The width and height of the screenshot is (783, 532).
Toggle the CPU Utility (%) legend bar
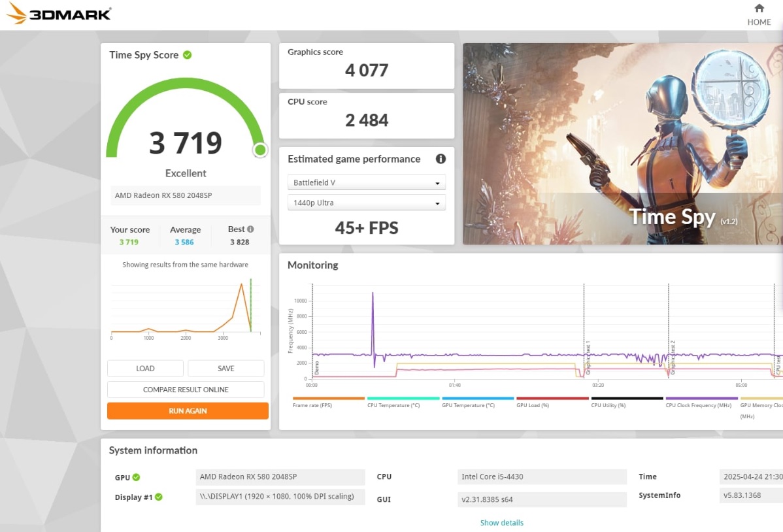coord(627,399)
